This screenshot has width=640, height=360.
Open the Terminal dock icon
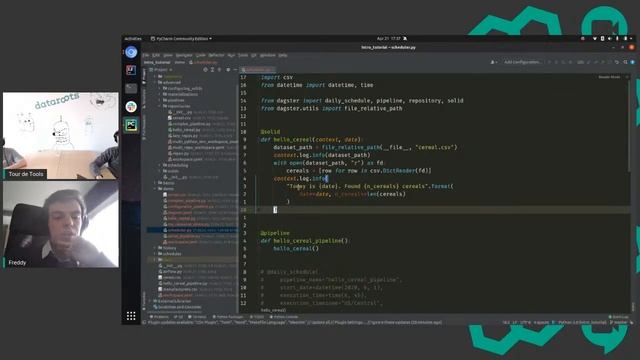[131, 88]
